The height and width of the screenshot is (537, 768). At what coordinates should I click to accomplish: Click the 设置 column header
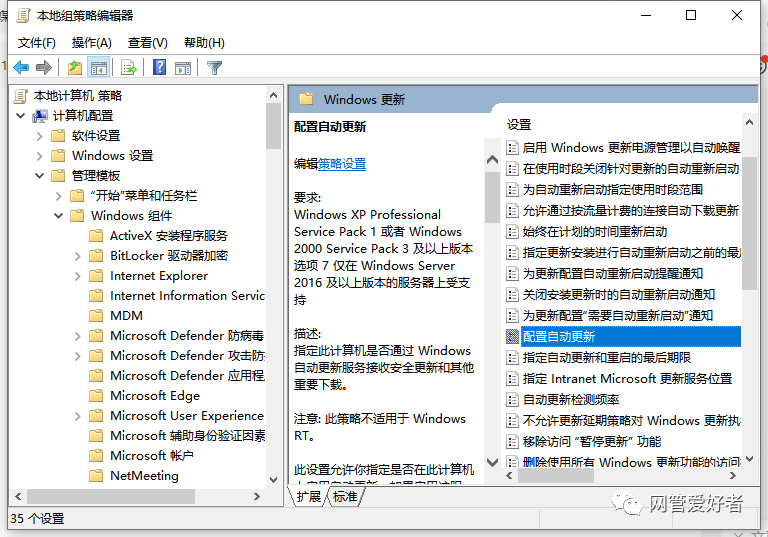(x=519, y=124)
